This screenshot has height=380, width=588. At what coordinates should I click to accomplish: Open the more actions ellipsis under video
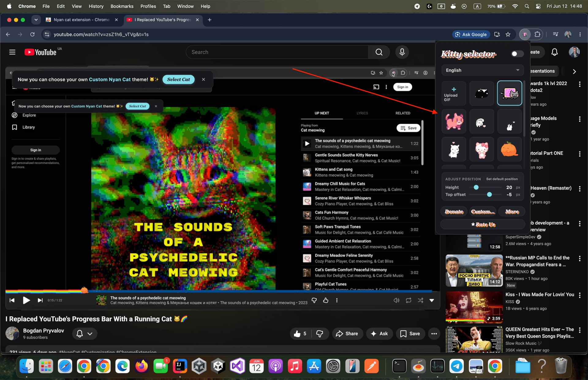pyautogui.click(x=434, y=334)
